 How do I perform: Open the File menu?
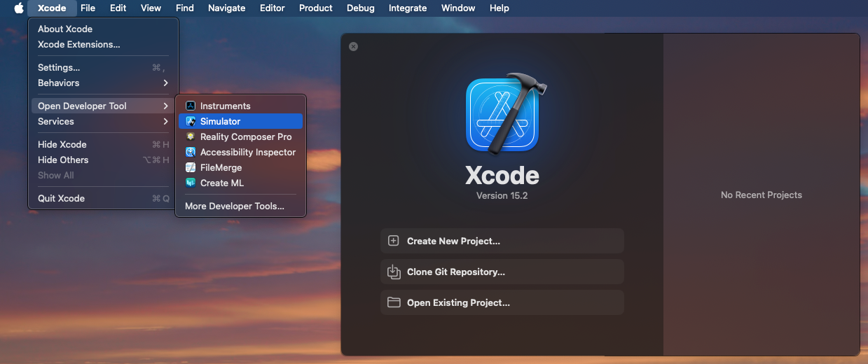88,8
